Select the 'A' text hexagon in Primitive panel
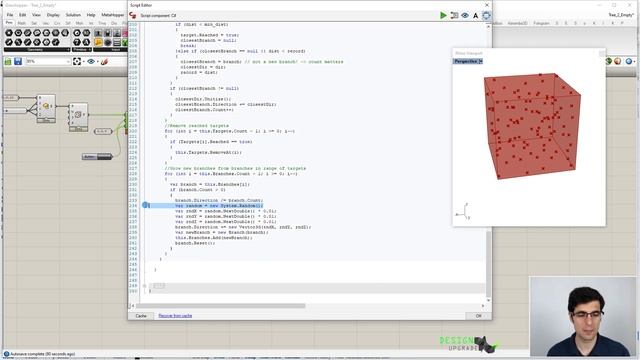This screenshot has width=640, height=360. pyautogui.click(x=86, y=42)
